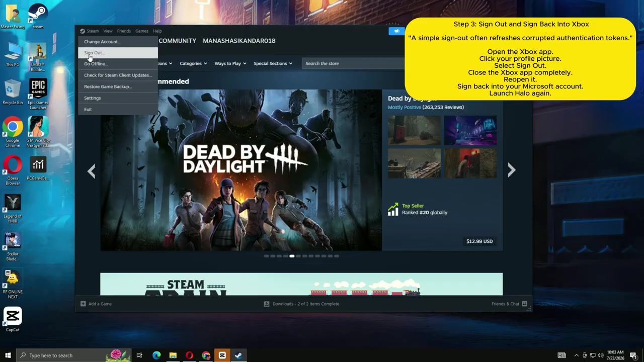644x362 pixels.
Task: Click Add a Game in Steam footer
Action: [x=96, y=304]
